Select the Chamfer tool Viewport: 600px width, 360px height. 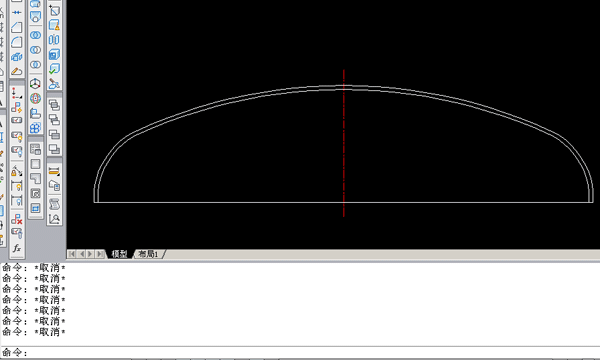pos(16,27)
